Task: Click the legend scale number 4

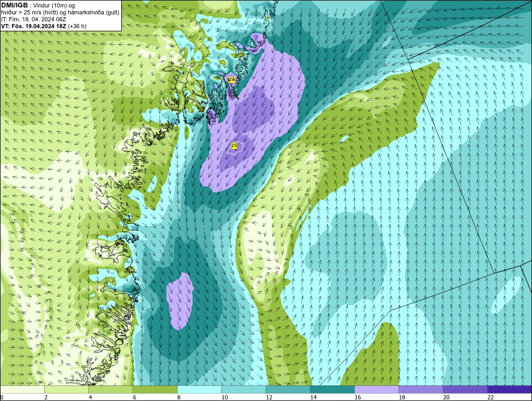Action: coord(90,397)
